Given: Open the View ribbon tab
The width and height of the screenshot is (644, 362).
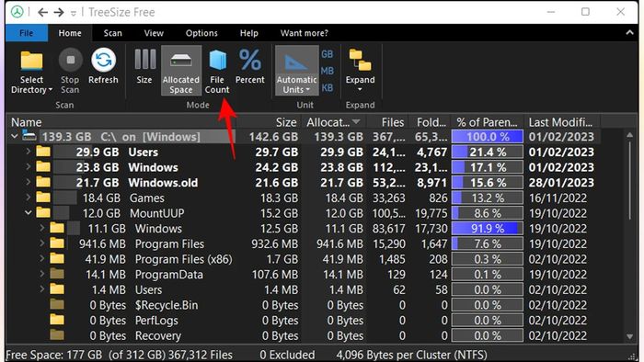Looking at the screenshot, I should pos(154,33).
